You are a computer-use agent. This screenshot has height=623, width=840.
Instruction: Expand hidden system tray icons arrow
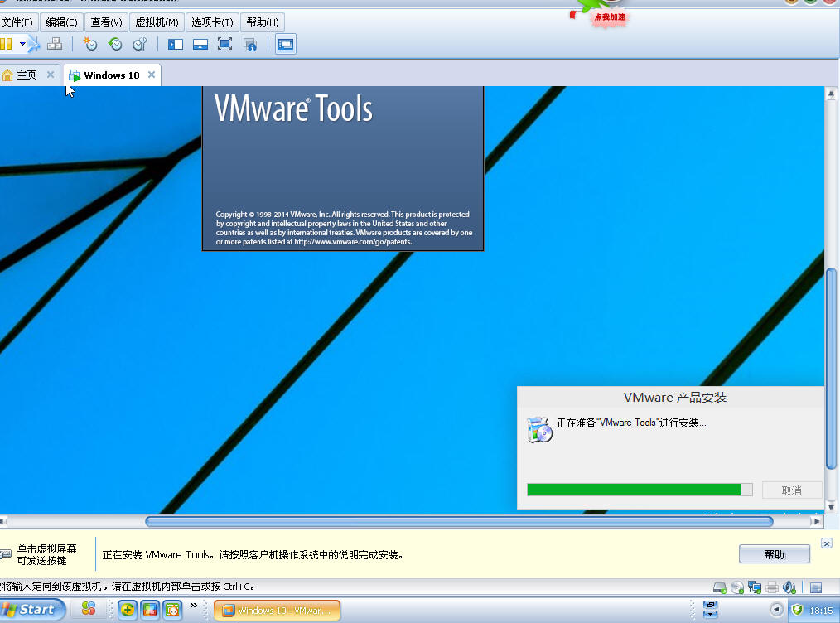point(776,610)
